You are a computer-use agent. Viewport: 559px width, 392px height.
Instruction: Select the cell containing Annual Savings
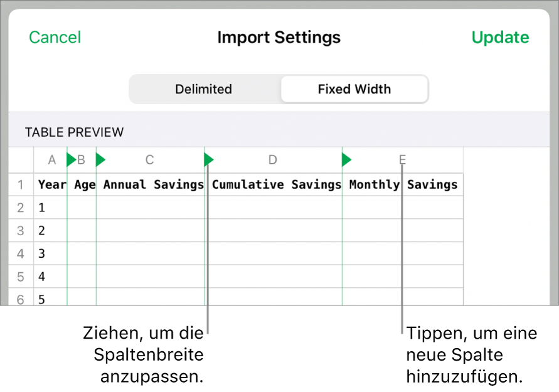(155, 184)
